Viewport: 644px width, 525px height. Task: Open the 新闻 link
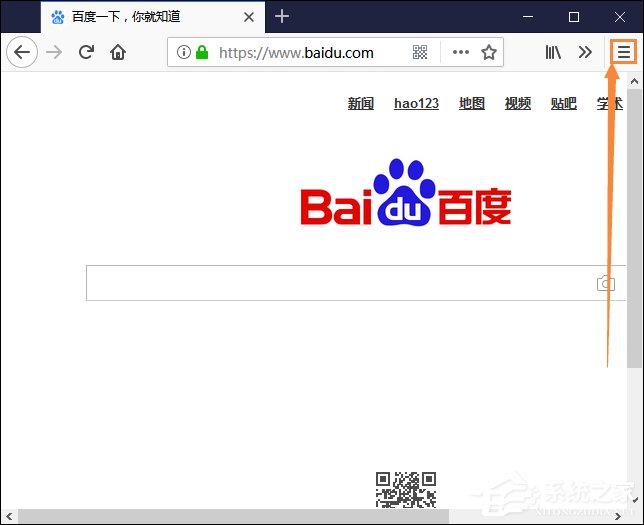[x=361, y=104]
